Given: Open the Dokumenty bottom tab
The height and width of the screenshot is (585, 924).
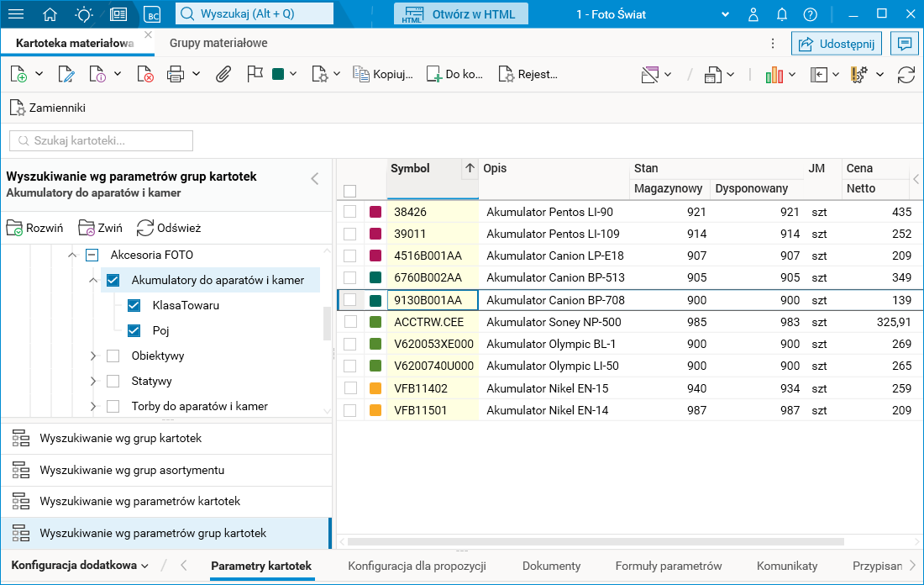Looking at the screenshot, I should [551, 566].
